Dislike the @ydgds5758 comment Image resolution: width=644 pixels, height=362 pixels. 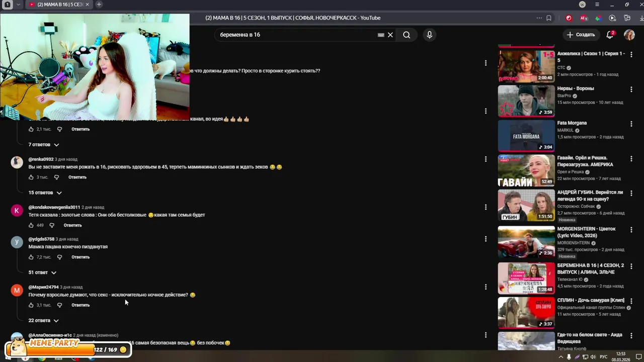click(59, 257)
